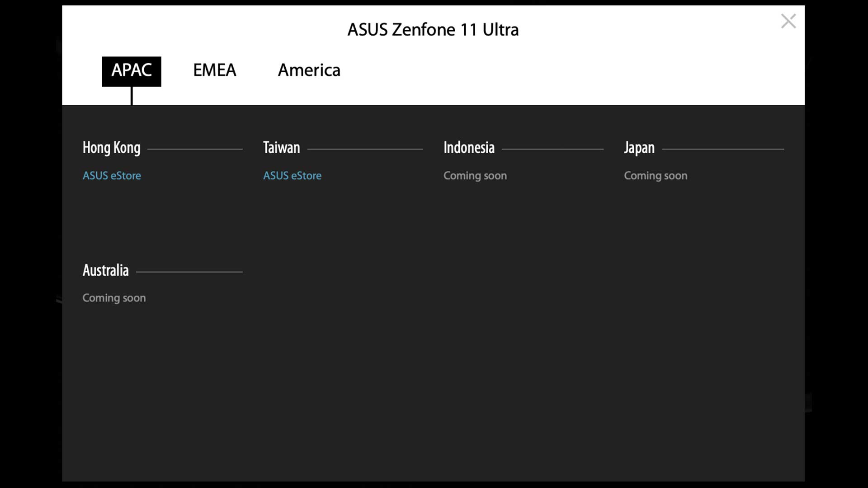This screenshot has height=488, width=868.
Task: Select the APAC region tab
Action: click(132, 71)
